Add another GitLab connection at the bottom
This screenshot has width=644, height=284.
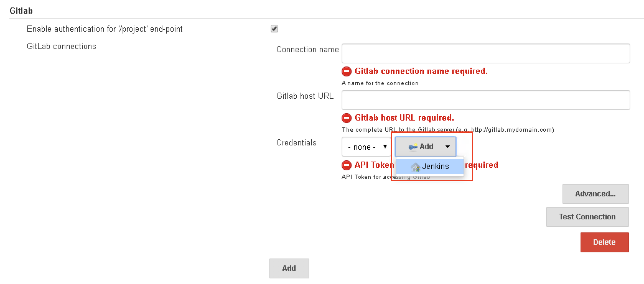pos(289,268)
